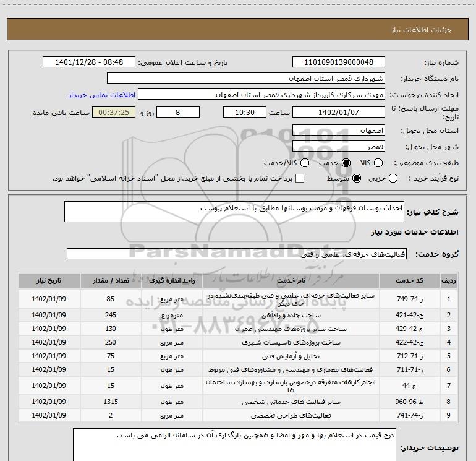This screenshot has height=461, width=476.
Task: Click the quantity cell 130
Action: 111,329
